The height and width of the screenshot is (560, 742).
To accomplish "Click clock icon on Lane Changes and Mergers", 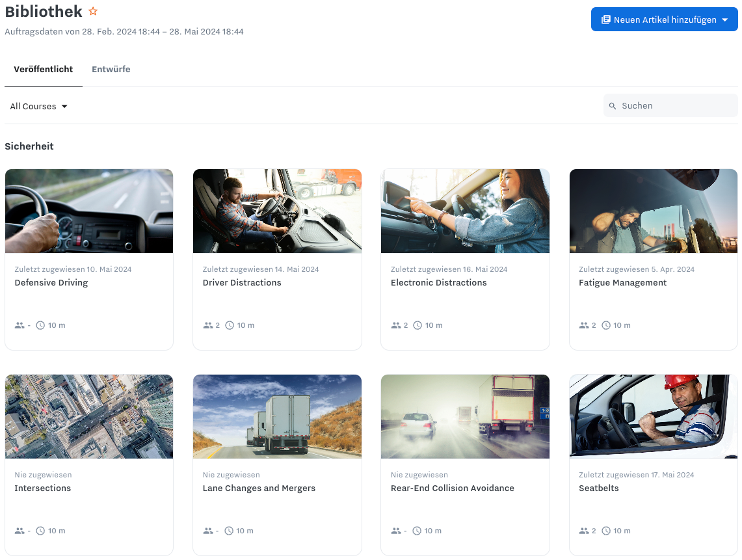I will [228, 531].
